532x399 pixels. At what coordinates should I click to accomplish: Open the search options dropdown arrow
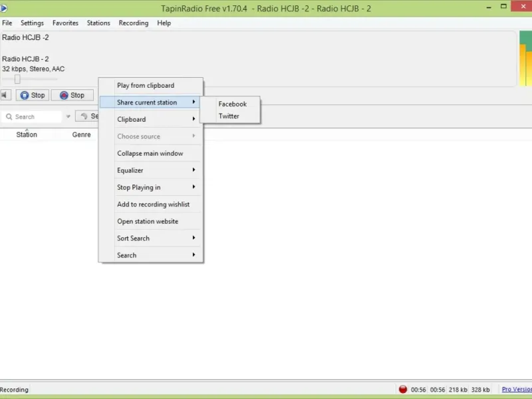coord(68,117)
